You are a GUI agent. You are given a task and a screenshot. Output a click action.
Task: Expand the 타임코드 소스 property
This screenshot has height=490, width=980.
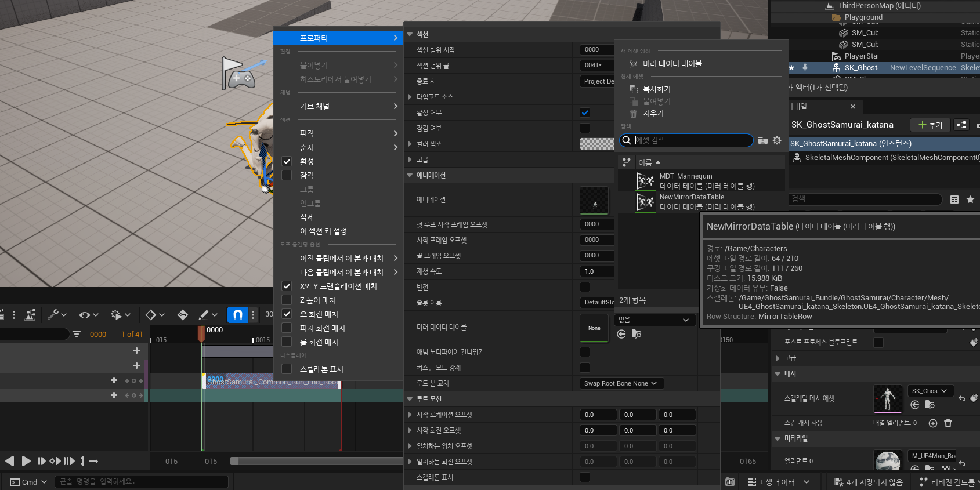[410, 97]
